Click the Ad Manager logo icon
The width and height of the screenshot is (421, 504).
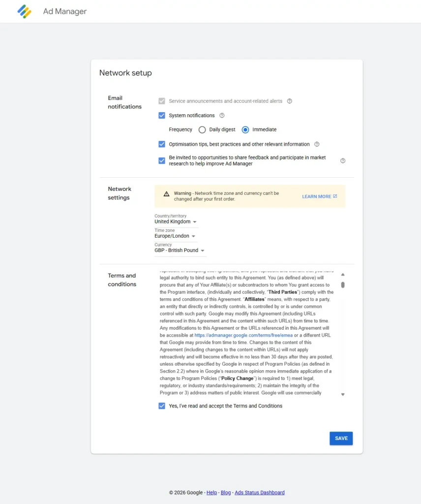pos(25,12)
